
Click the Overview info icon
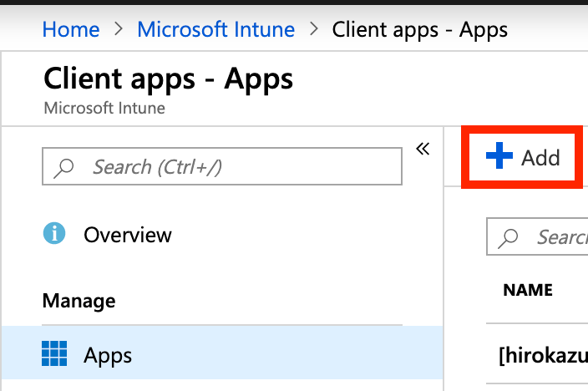coord(54,233)
